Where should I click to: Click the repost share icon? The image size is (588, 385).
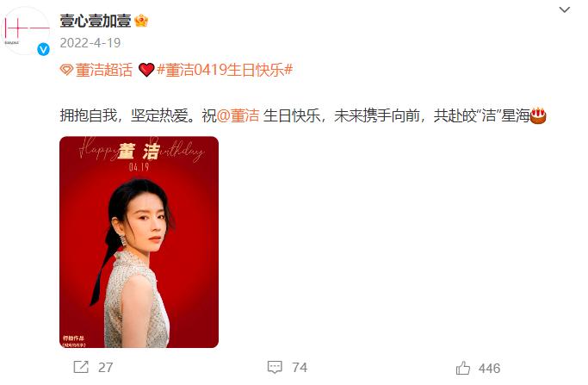(81, 367)
